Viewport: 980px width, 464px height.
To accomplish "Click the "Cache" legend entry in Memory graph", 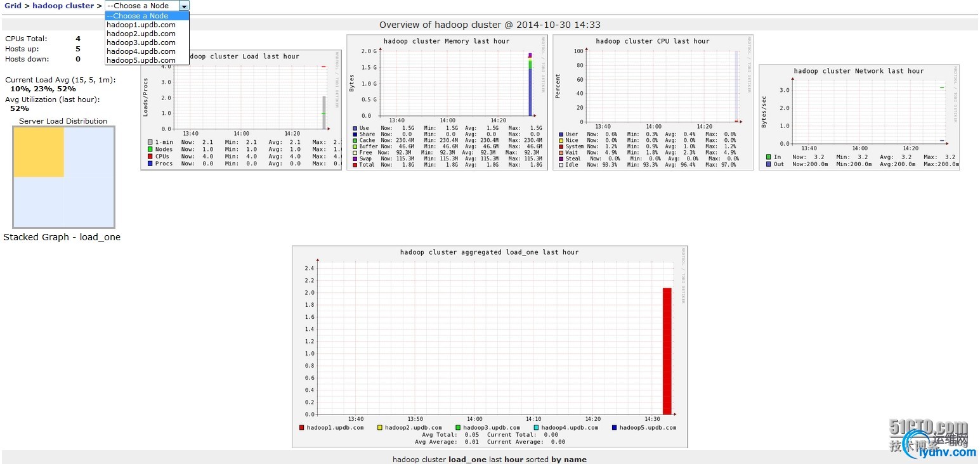I will tap(363, 140).
